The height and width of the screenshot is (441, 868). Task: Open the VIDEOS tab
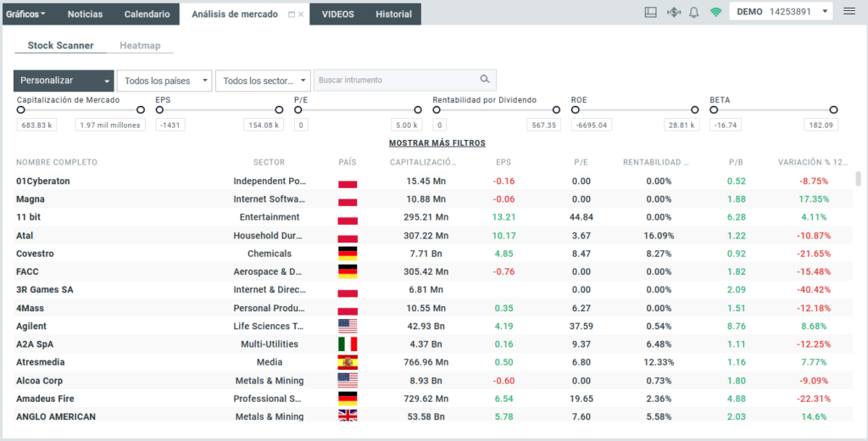[337, 14]
